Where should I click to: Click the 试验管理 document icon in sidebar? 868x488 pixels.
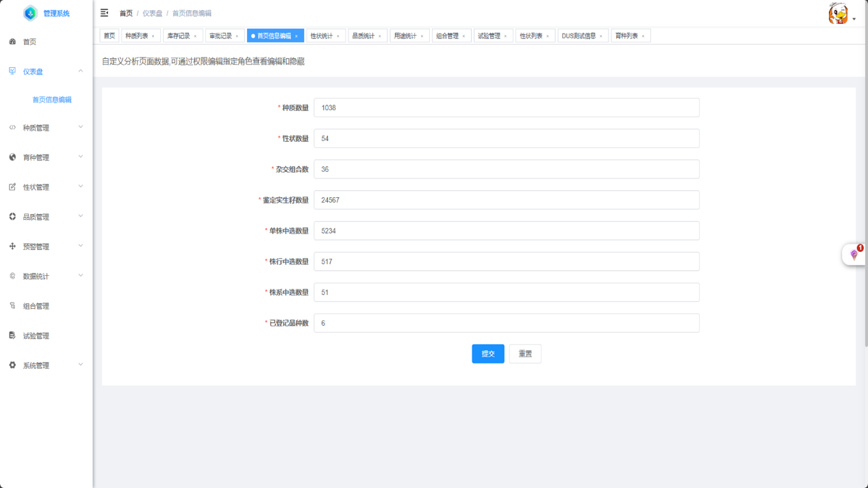click(x=12, y=335)
